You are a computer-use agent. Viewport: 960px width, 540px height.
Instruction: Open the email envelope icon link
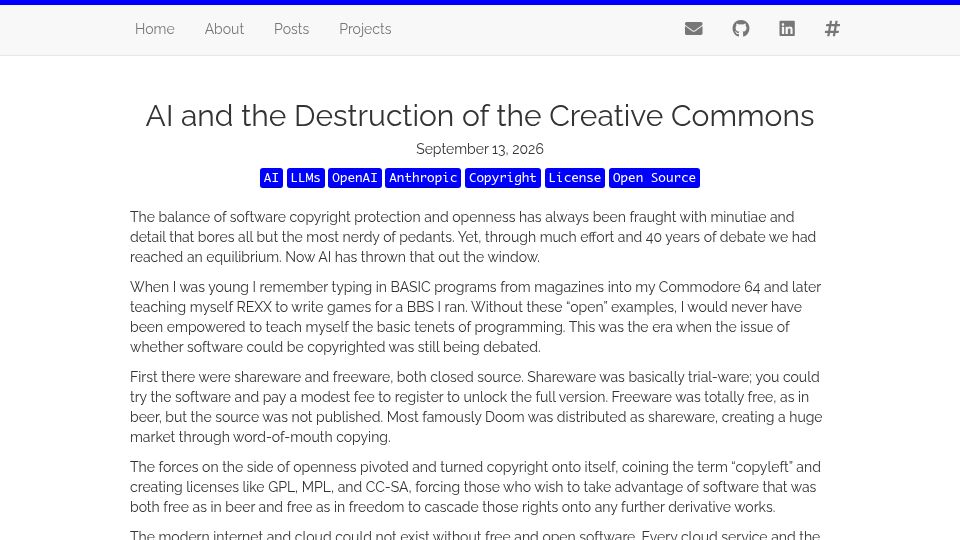(693, 29)
